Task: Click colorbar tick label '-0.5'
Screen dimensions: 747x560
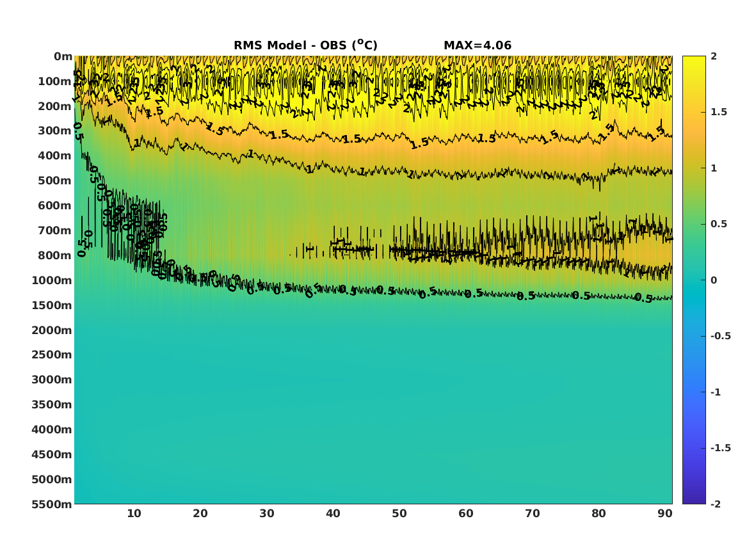Action: 721,336
